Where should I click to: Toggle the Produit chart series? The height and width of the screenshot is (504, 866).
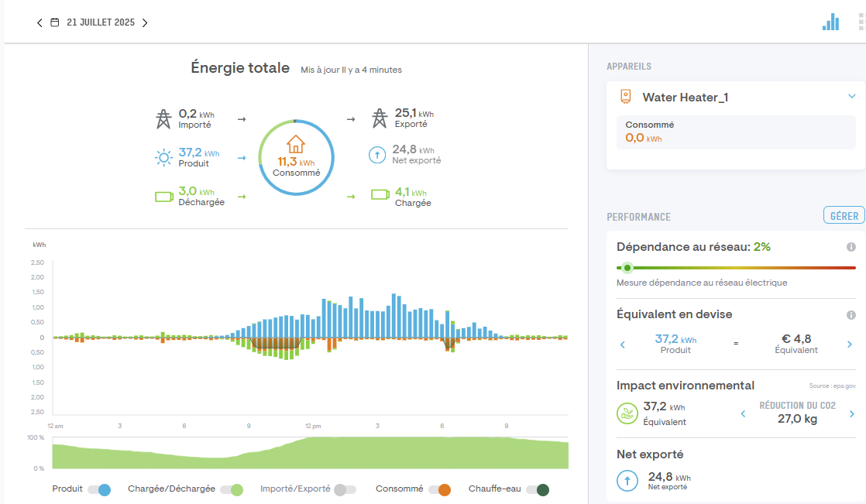click(x=98, y=489)
